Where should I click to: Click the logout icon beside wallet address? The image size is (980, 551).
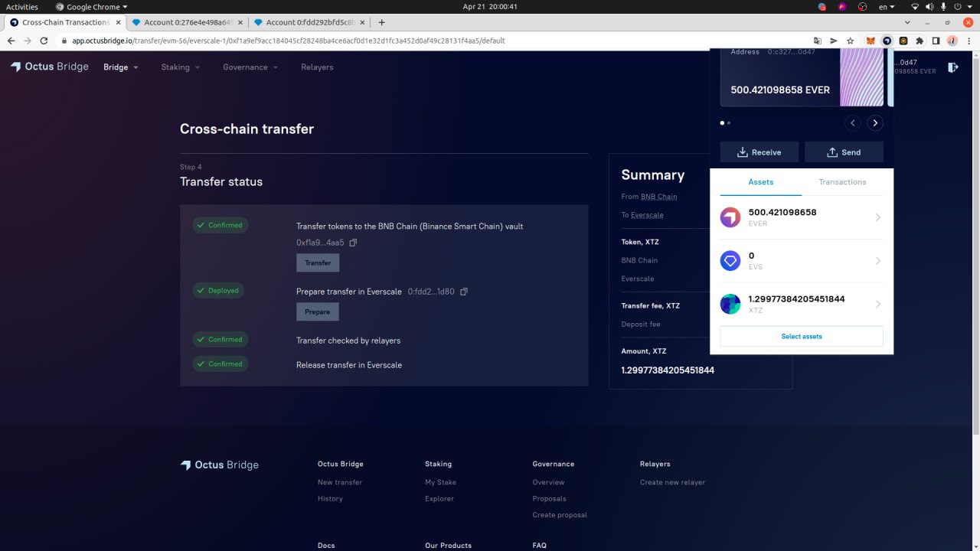coord(953,67)
